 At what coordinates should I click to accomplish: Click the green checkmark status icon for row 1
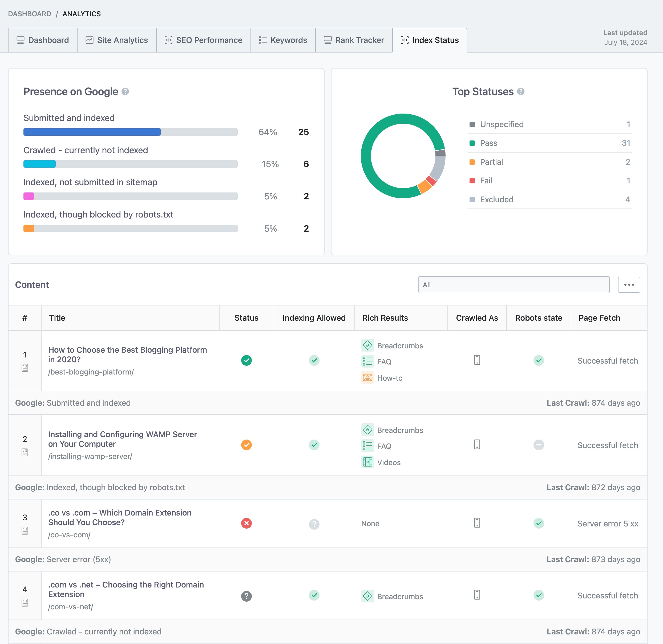[246, 359]
